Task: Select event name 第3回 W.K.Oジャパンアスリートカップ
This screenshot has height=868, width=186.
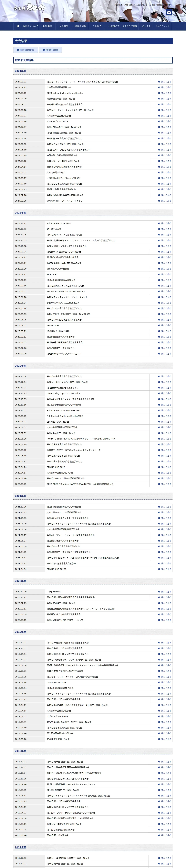Action: pos(65,620)
